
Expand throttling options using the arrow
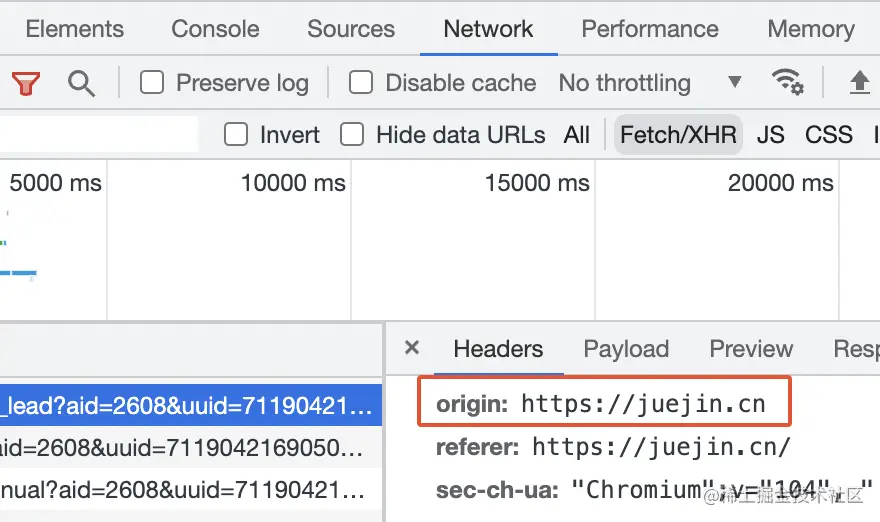pos(735,83)
